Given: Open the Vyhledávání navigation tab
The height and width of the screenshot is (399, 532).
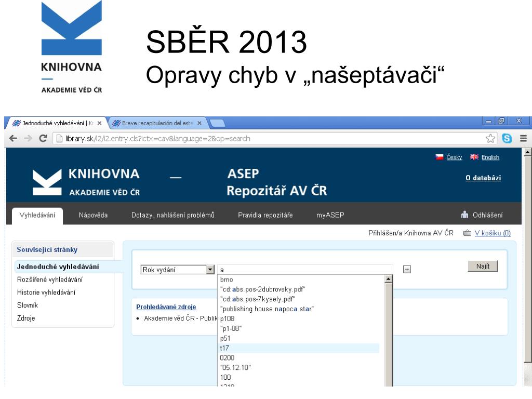Looking at the screenshot, I should pos(37,215).
